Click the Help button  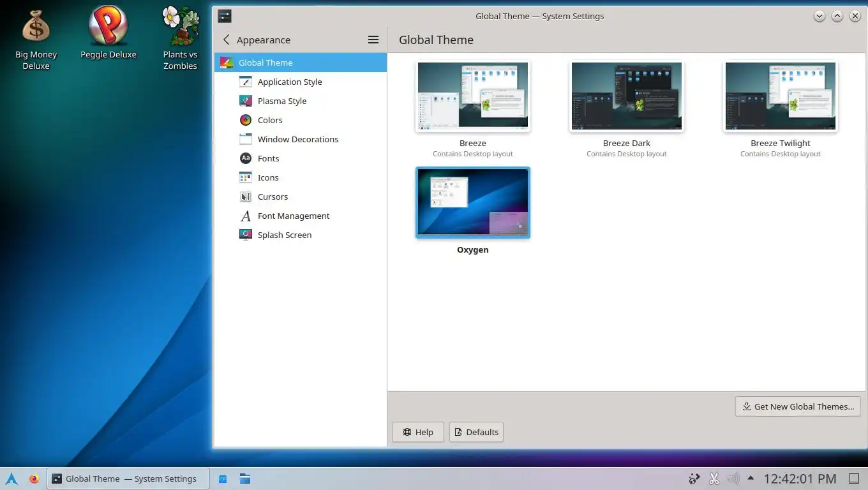418,432
